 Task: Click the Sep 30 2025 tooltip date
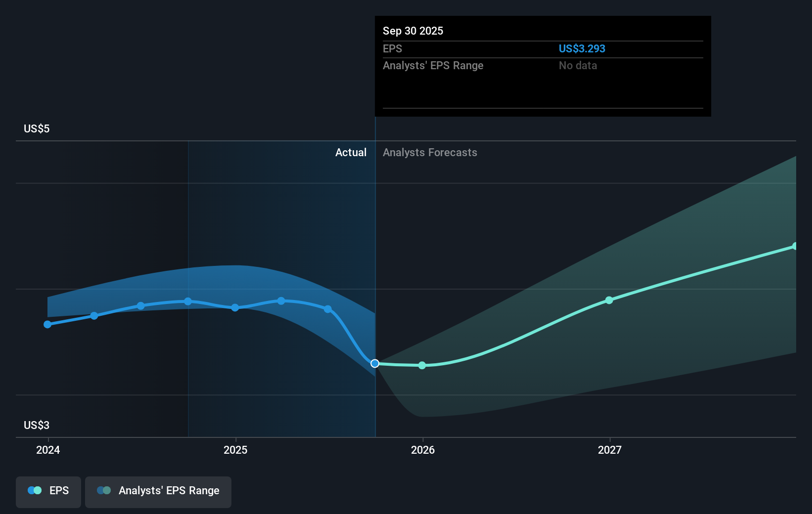pos(413,31)
